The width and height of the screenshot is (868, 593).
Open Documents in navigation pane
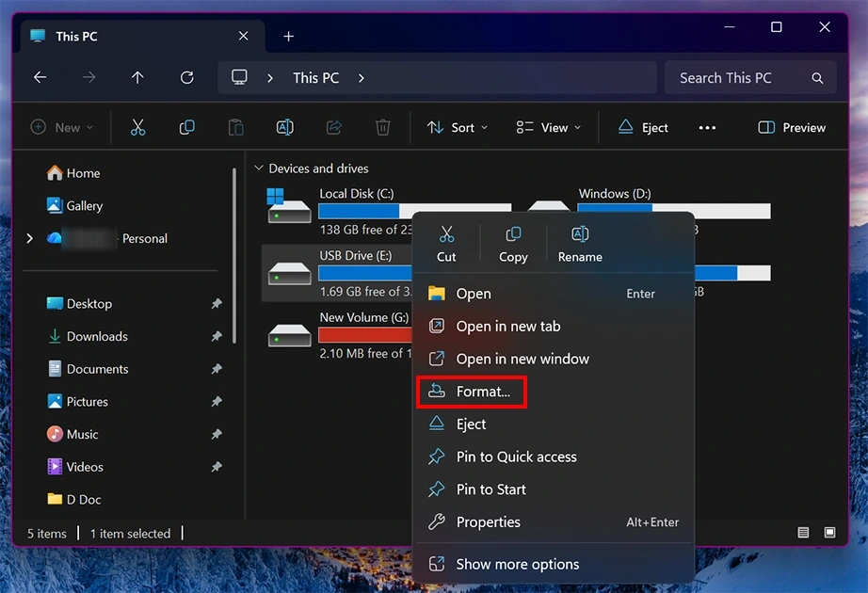88,369
